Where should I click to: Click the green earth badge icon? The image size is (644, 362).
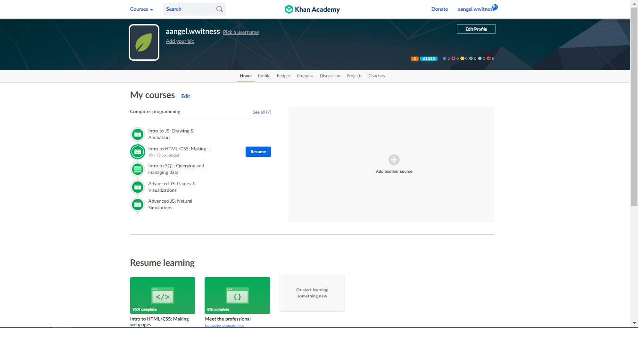tap(471, 58)
